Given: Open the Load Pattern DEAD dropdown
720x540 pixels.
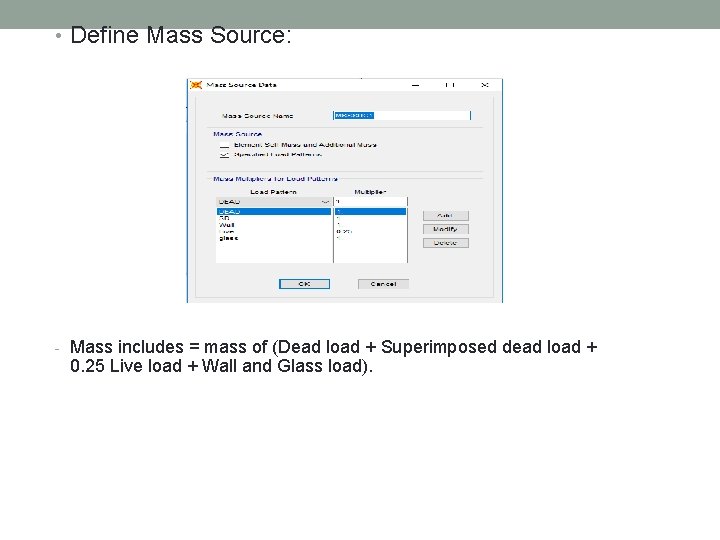Looking at the screenshot, I should [x=274, y=202].
